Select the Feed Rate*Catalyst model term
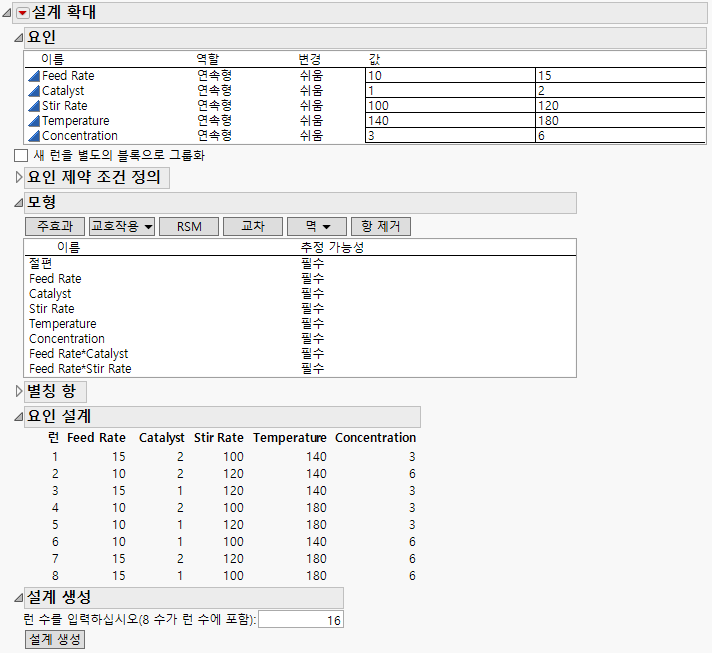The height and width of the screenshot is (653, 712). 79,354
